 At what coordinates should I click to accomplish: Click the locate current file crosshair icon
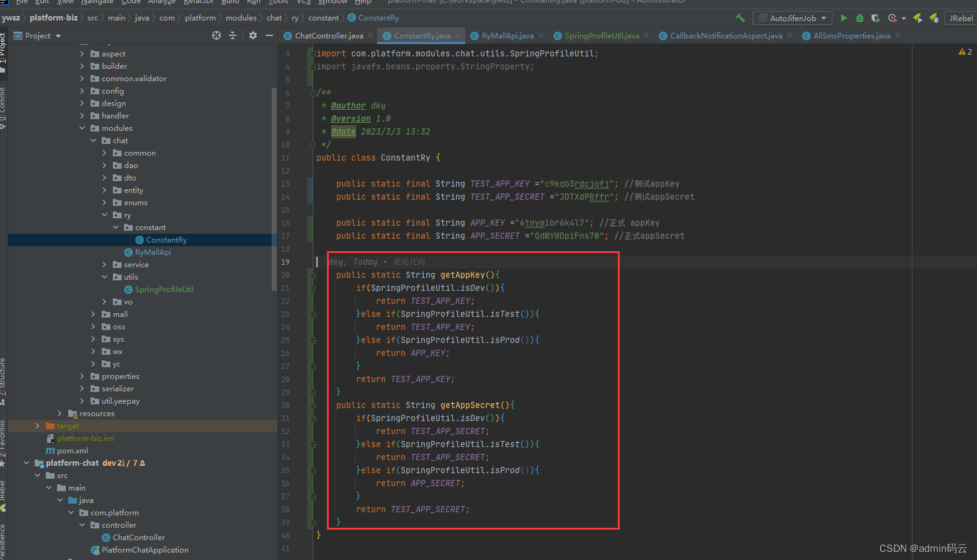tap(216, 35)
